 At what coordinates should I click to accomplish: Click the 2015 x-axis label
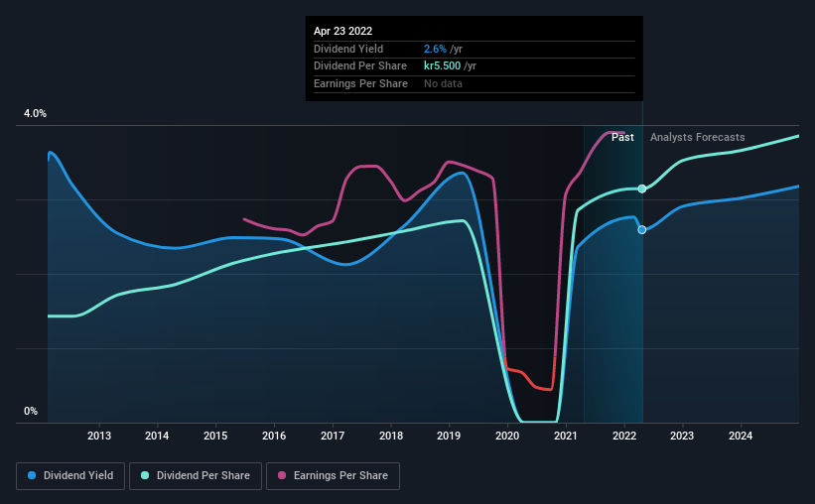(215, 436)
